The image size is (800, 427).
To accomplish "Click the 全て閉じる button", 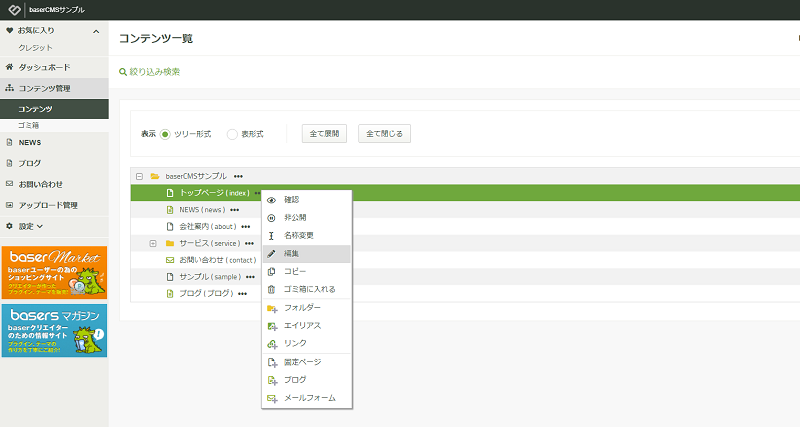I will click(384, 134).
